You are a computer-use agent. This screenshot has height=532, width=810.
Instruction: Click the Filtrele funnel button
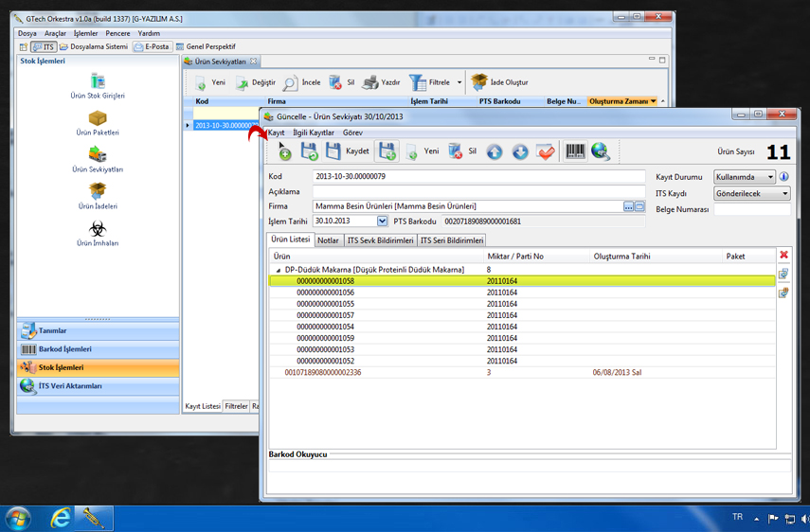click(429, 82)
